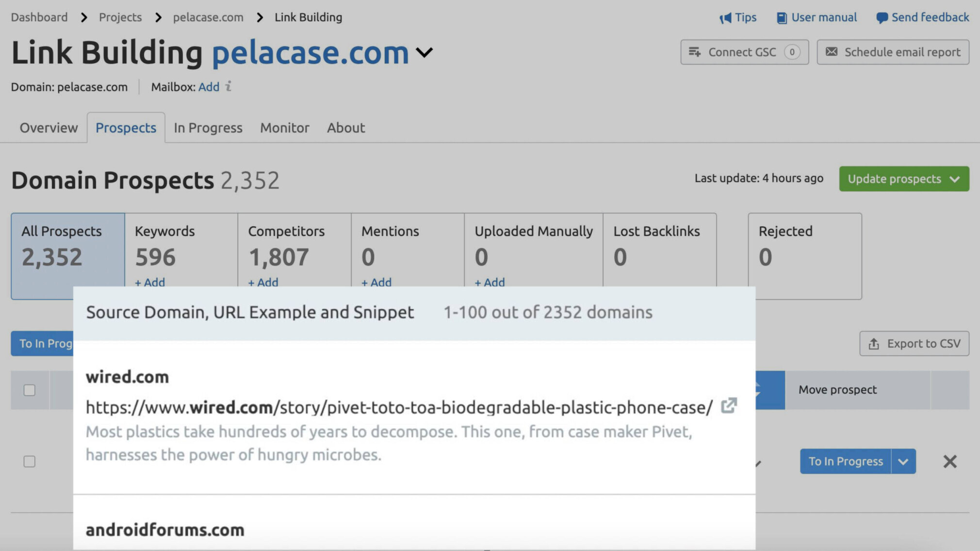Switch to the Monitor tab

pyautogui.click(x=285, y=127)
